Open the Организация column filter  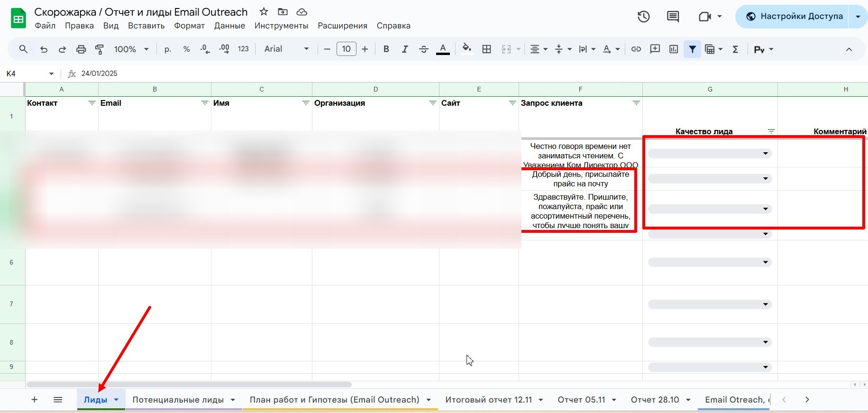(433, 103)
